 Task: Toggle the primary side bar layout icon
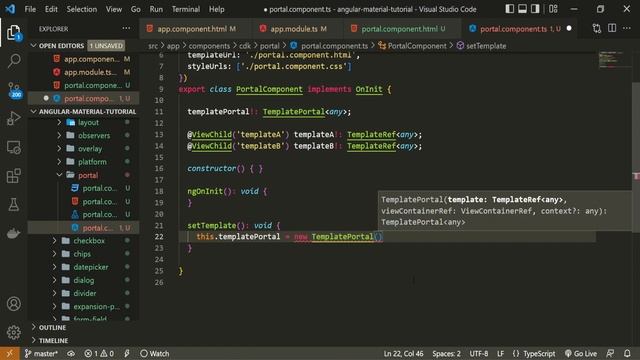[x=509, y=9]
